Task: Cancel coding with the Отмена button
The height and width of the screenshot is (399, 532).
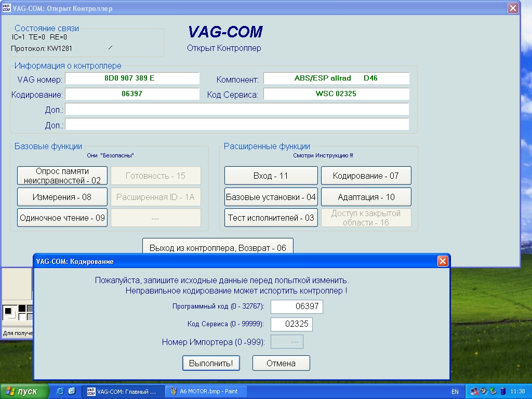Action: pos(281,363)
